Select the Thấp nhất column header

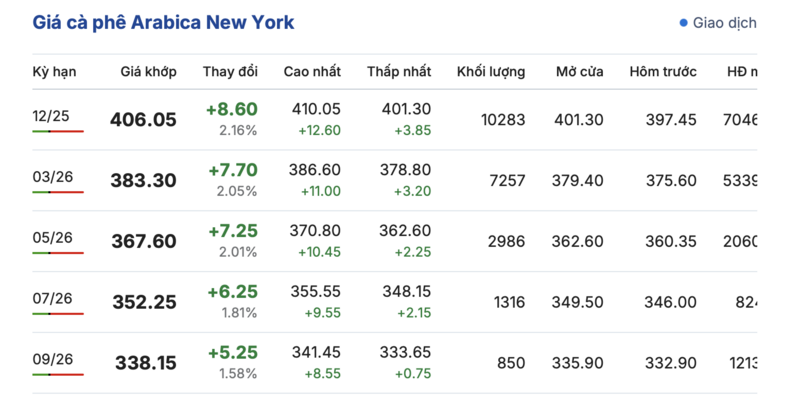pos(399,72)
